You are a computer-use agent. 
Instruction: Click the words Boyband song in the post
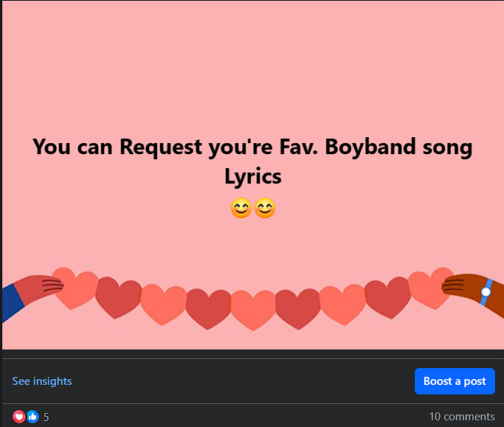[398, 147]
